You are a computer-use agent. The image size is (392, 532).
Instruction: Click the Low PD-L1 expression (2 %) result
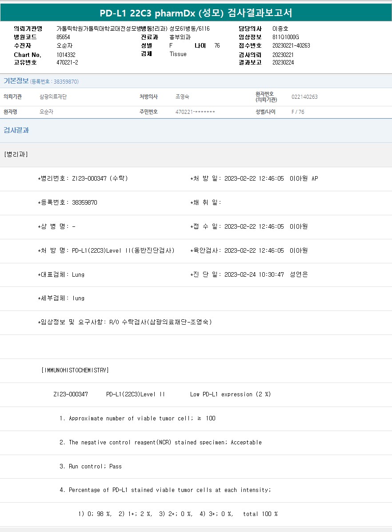[230, 394]
